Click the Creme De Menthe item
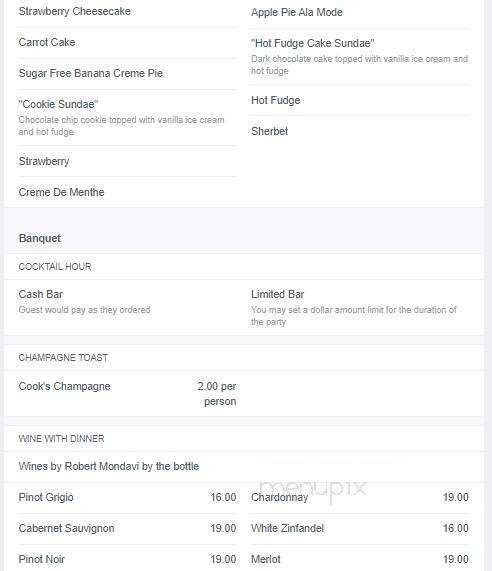Image resolution: width=492 pixels, height=571 pixels. 62,192
